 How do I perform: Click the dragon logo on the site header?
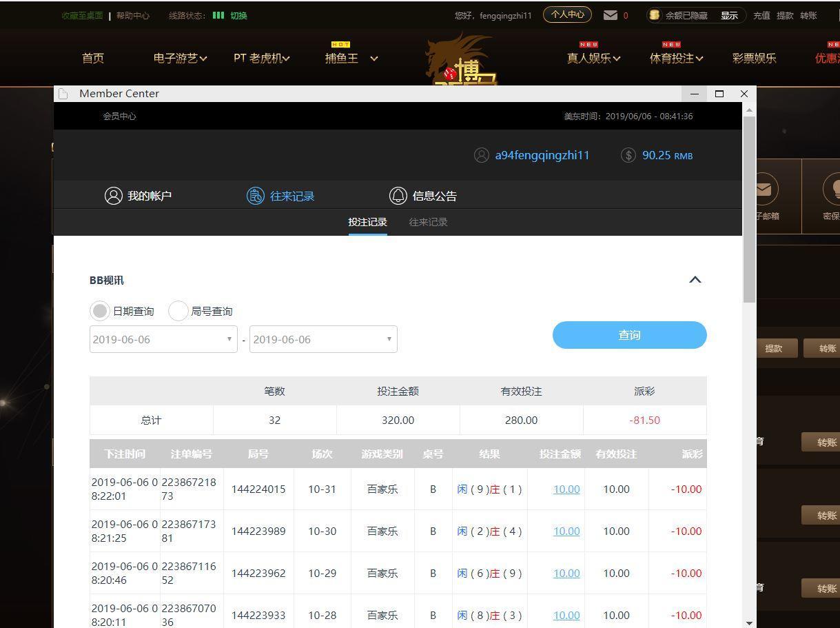(x=460, y=61)
